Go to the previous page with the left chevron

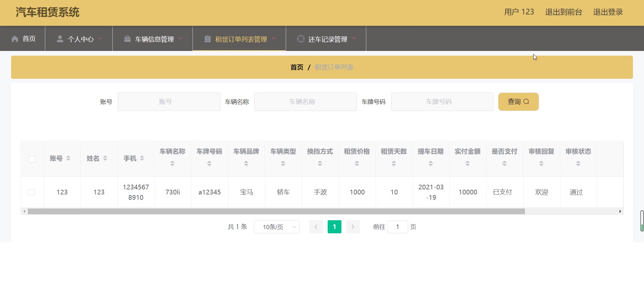coord(316,227)
